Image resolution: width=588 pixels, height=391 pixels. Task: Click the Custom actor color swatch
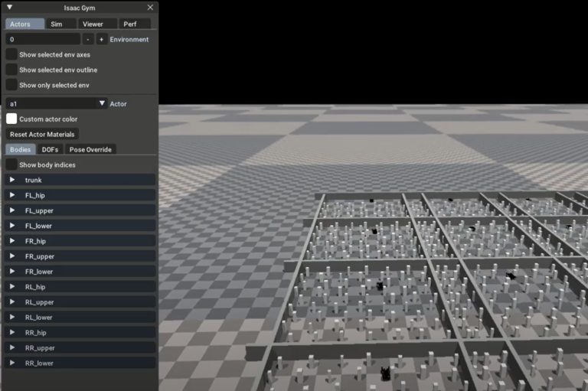(x=11, y=119)
